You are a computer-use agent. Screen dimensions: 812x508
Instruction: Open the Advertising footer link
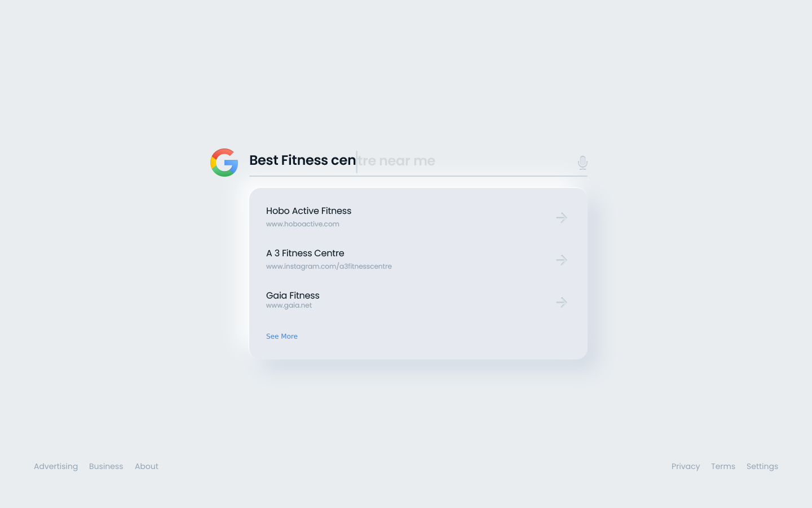point(56,466)
